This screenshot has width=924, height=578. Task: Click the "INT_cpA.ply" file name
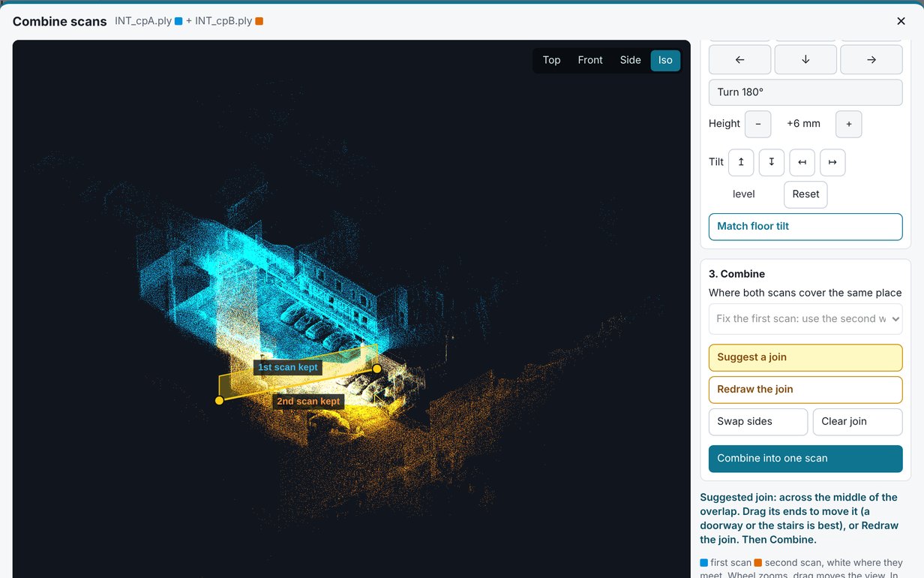coord(143,21)
